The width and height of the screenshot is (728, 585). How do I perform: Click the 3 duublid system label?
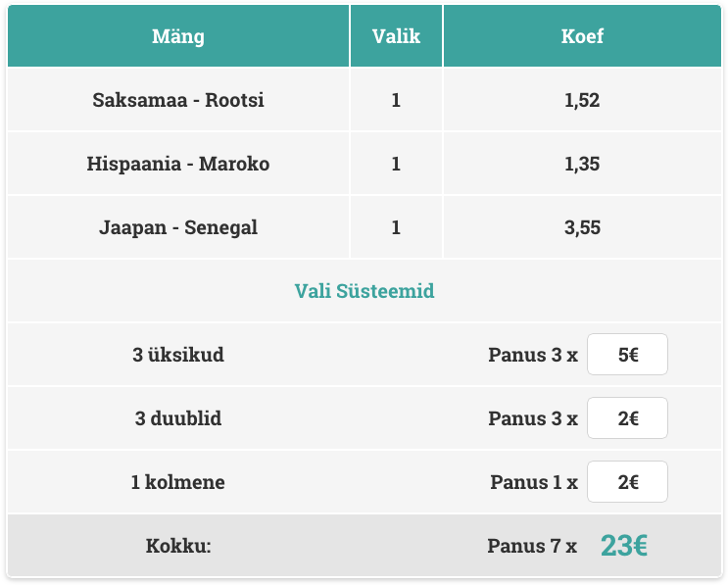178,418
